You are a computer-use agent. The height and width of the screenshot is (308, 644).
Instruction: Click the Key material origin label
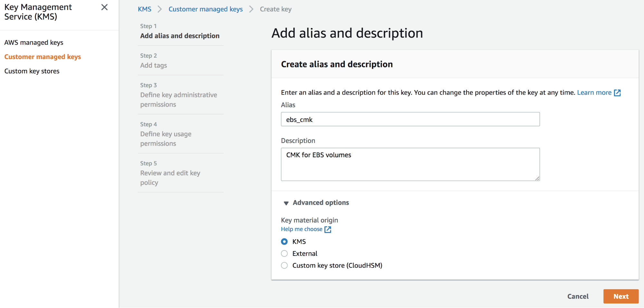tap(309, 220)
